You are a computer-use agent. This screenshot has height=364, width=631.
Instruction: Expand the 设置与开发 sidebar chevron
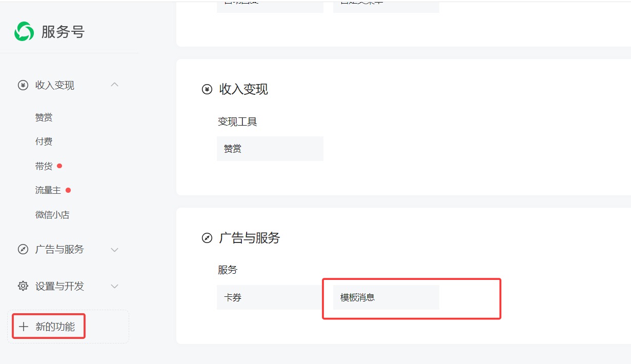pyautogui.click(x=115, y=286)
